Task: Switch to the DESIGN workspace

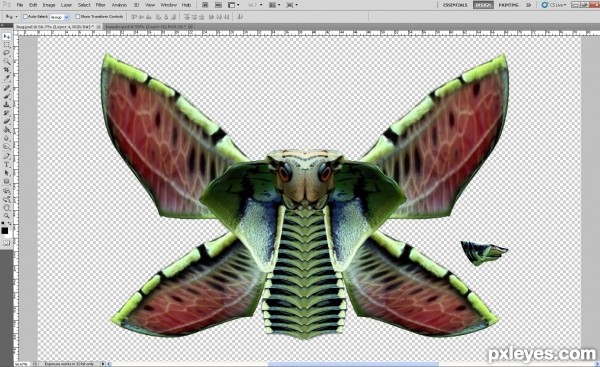Action: [x=483, y=5]
